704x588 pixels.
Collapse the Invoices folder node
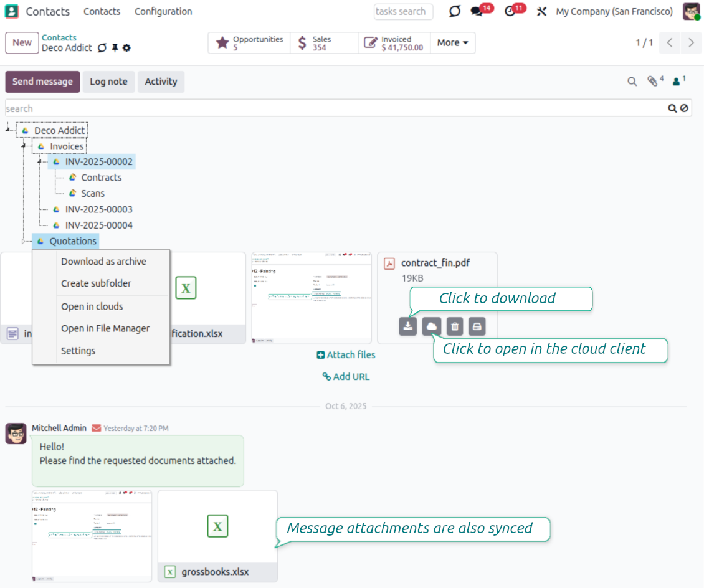click(23, 146)
